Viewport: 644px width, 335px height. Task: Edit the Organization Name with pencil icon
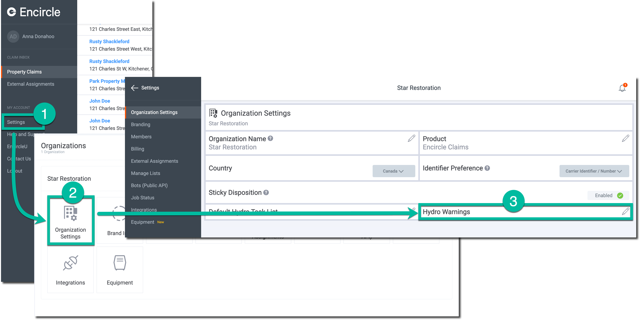pos(411,138)
